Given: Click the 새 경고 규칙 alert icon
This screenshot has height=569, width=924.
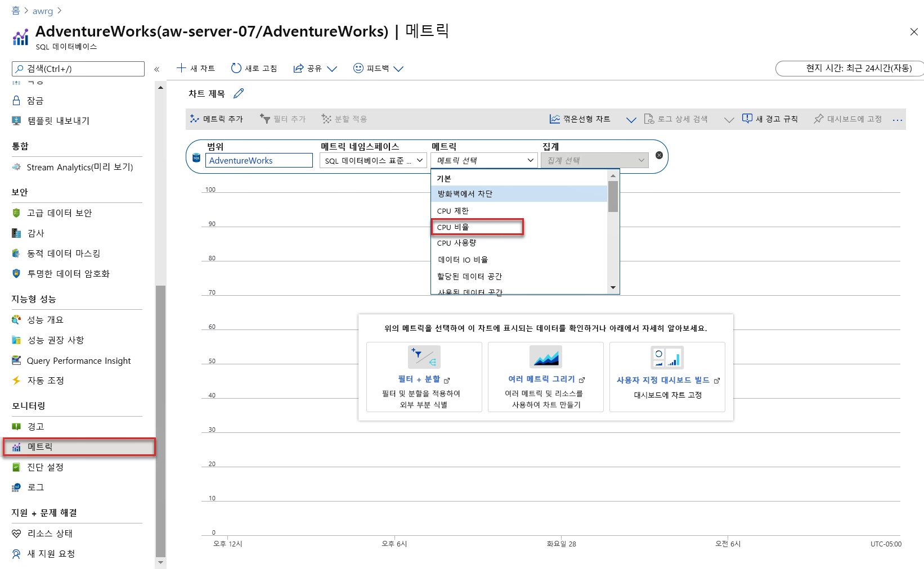Looking at the screenshot, I should tap(747, 119).
